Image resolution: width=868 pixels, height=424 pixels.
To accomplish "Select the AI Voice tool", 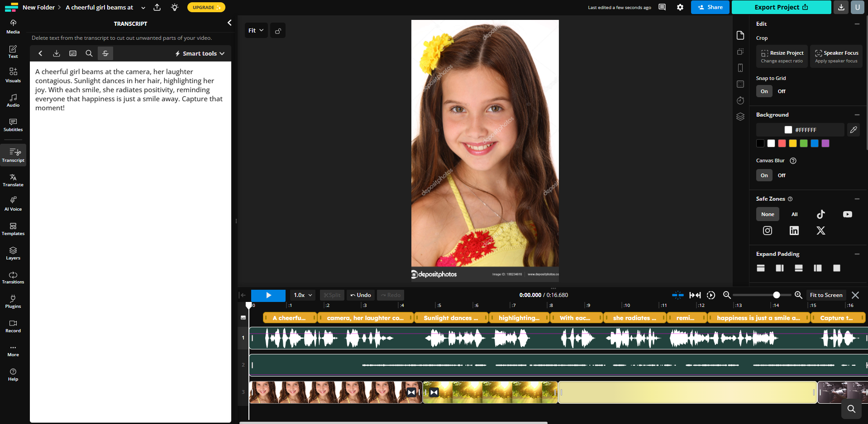I will point(13,203).
